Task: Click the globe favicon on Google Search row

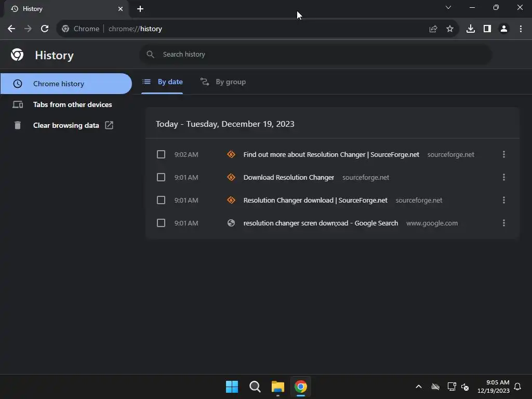Action: 231,223
